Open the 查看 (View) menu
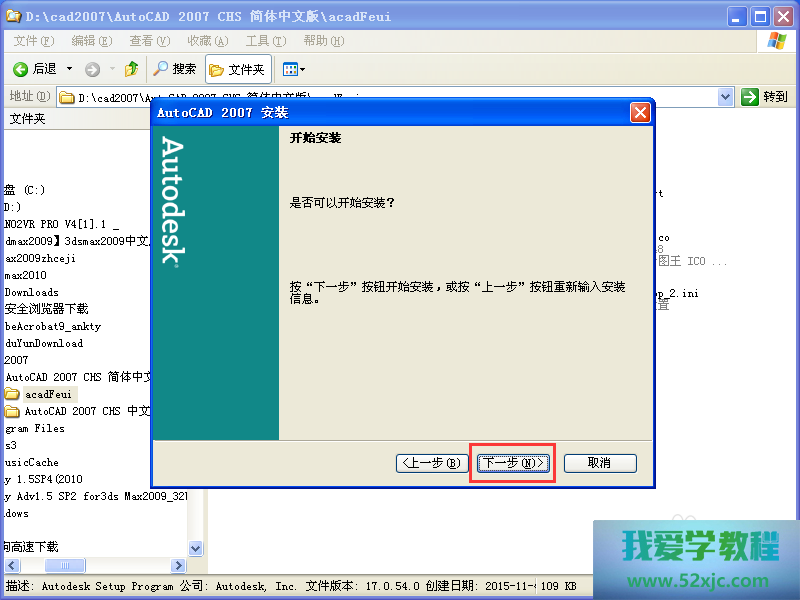 pos(148,41)
